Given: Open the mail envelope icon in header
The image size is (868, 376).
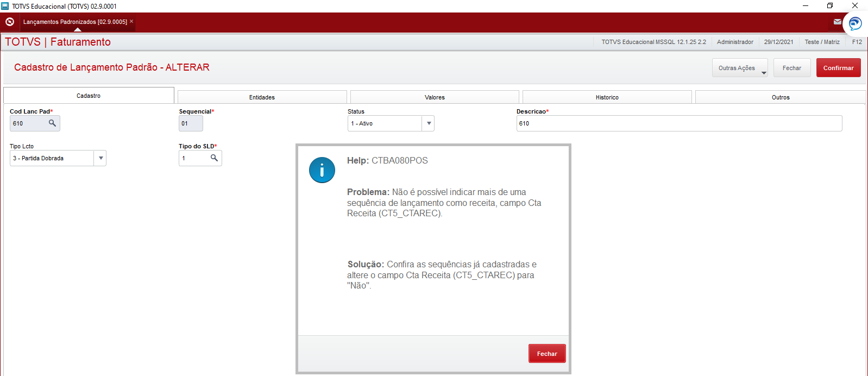Looking at the screenshot, I should click(837, 22).
